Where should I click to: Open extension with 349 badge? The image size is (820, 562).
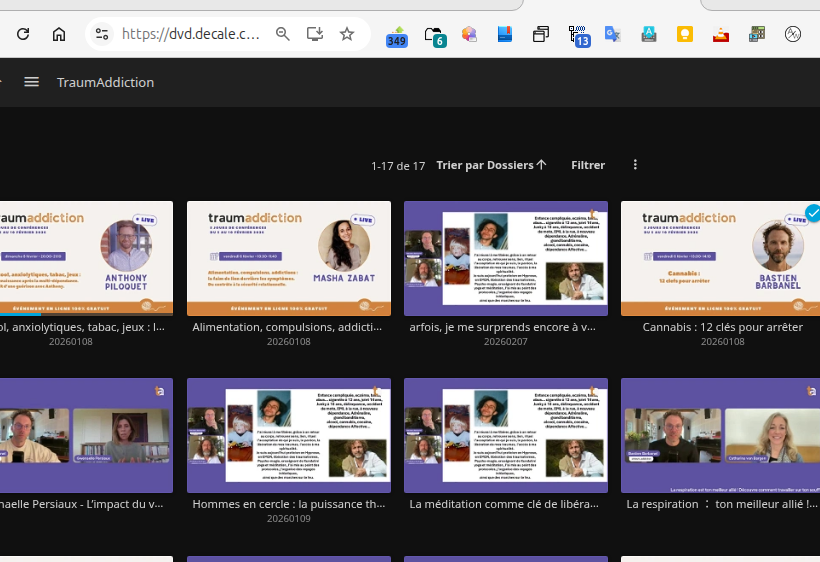pyautogui.click(x=397, y=35)
